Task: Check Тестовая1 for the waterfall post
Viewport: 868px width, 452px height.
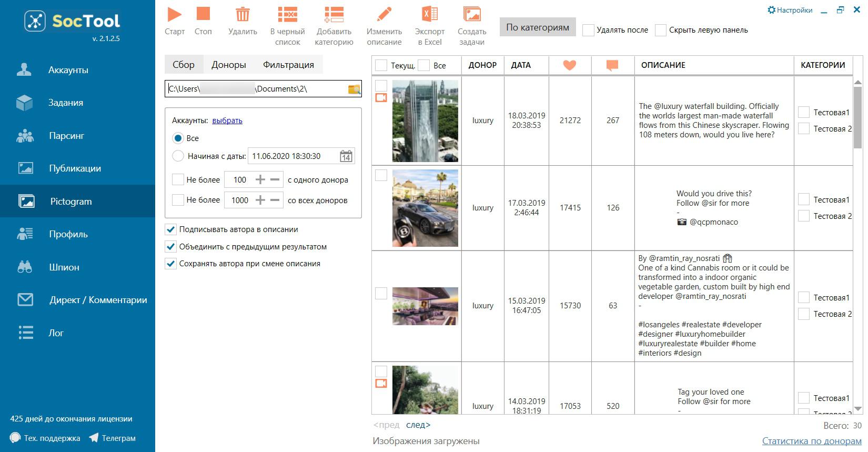Action: point(804,112)
